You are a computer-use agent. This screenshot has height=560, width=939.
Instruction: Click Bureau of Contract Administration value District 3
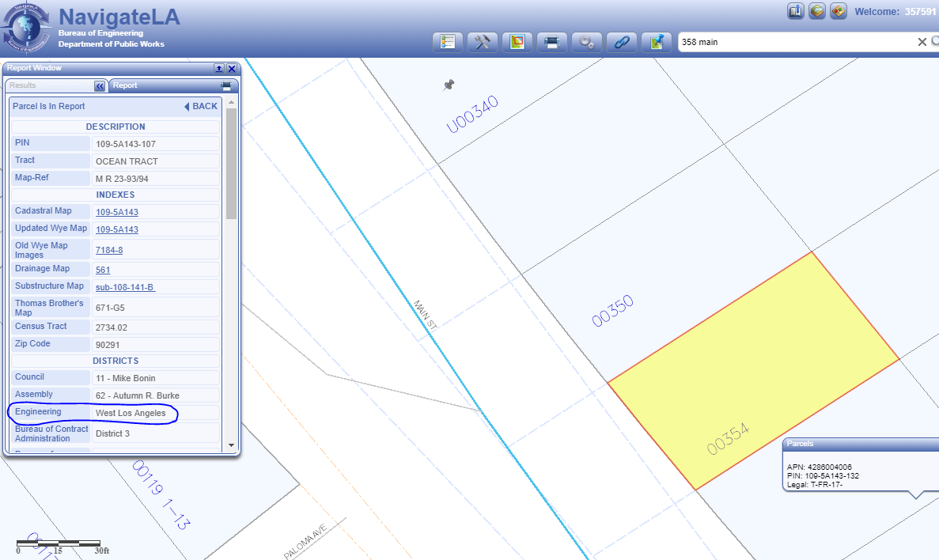(112, 433)
